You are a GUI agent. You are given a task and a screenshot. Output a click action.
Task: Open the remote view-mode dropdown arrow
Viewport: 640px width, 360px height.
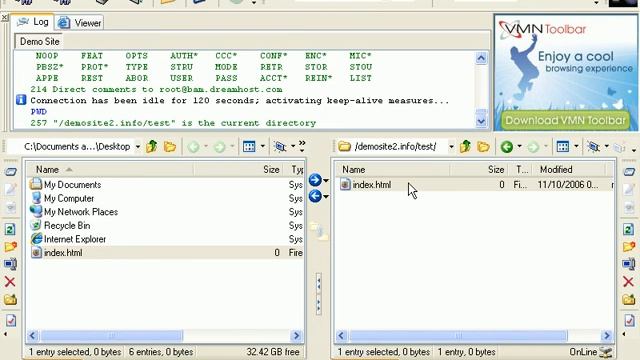tap(576, 147)
